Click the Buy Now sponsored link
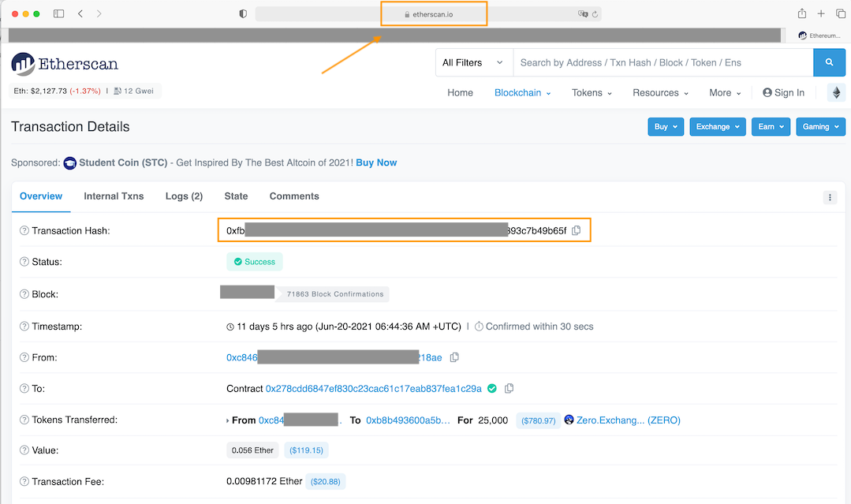 [x=376, y=162]
